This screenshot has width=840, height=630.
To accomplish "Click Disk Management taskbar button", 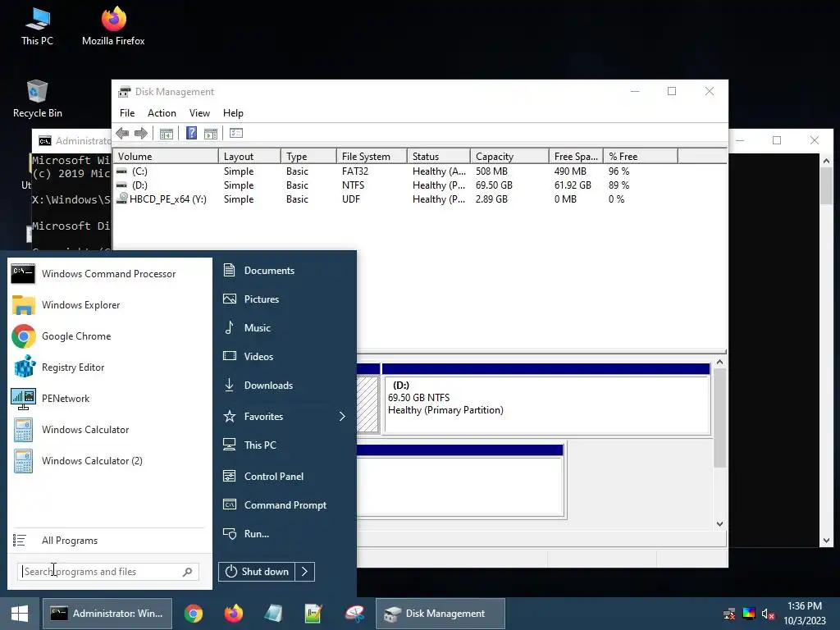I will (x=441, y=614).
